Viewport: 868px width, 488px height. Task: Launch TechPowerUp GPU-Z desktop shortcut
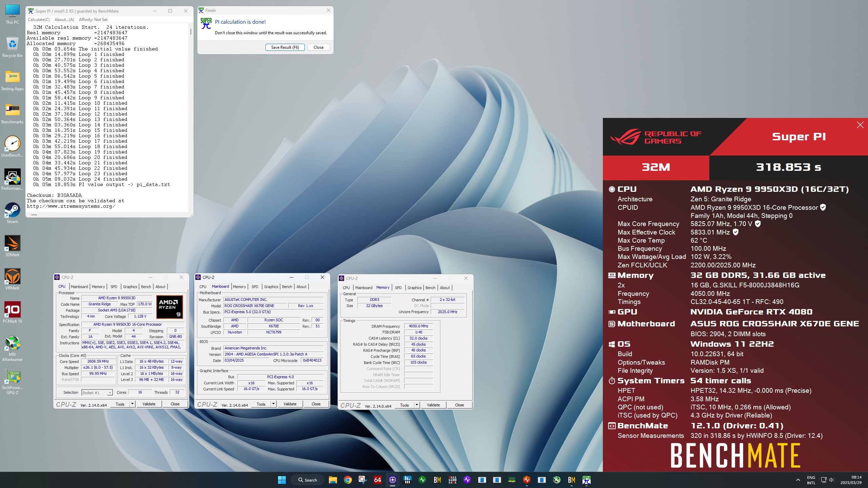(12, 382)
